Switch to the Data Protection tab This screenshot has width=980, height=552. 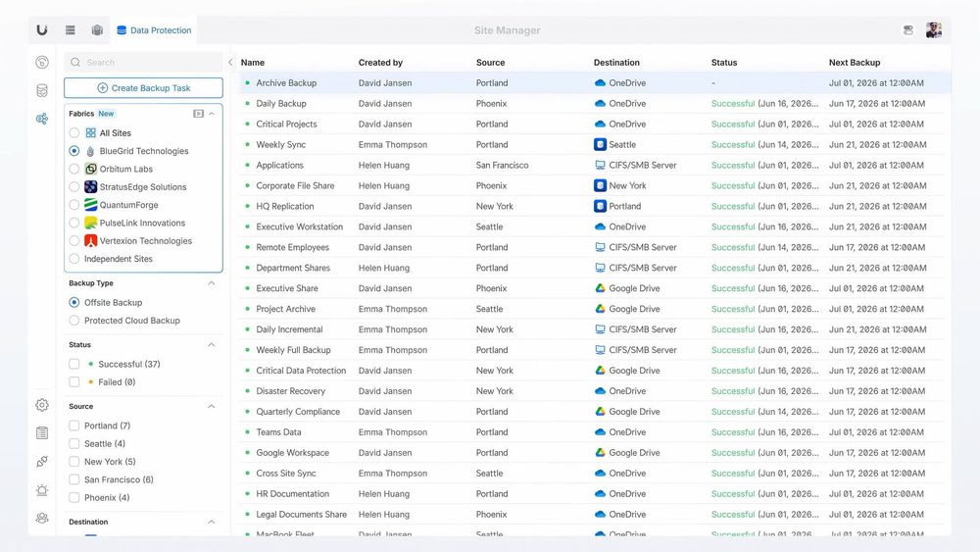tap(154, 30)
